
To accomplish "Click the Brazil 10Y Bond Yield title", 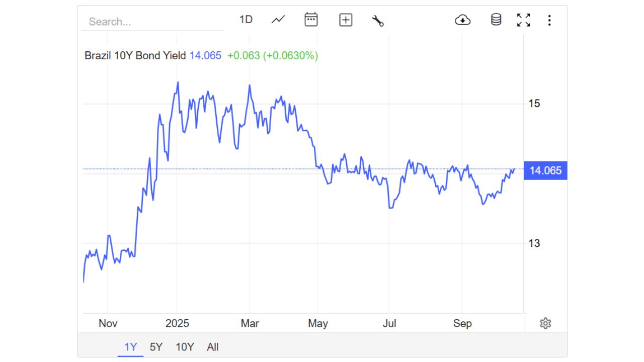I will pos(135,56).
